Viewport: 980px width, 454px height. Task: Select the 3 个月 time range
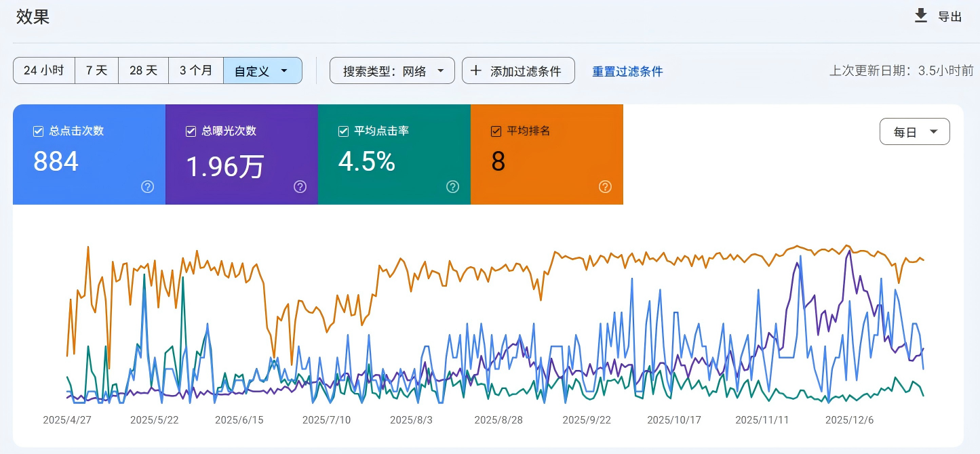[195, 70]
